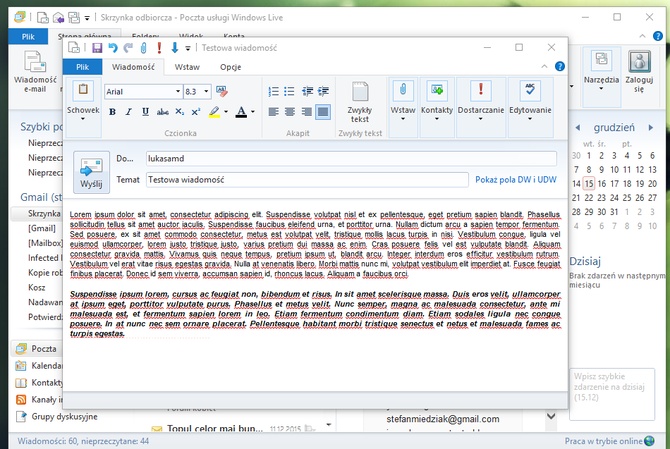
Task: Click the clear formatting eraser icon
Action: 222,91
